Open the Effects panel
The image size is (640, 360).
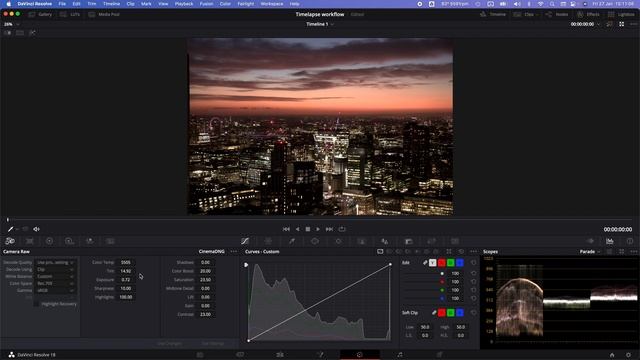(588, 14)
